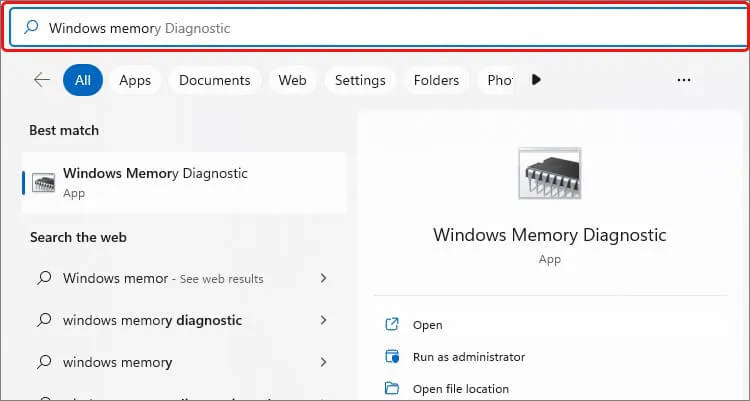750x401 pixels.
Task: Click magnifier icon beside 'Windows memor' suggestion
Action: (x=44, y=278)
